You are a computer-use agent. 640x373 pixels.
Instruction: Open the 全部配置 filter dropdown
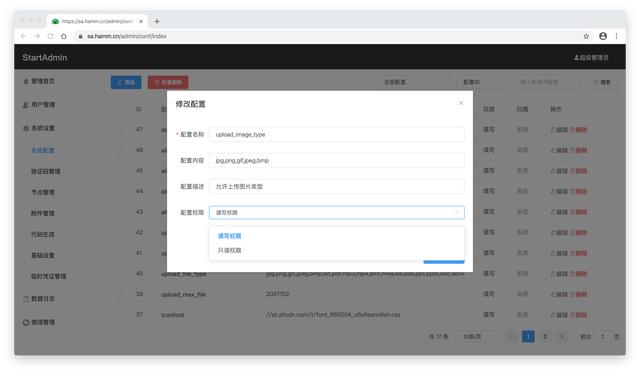(x=414, y=82)
